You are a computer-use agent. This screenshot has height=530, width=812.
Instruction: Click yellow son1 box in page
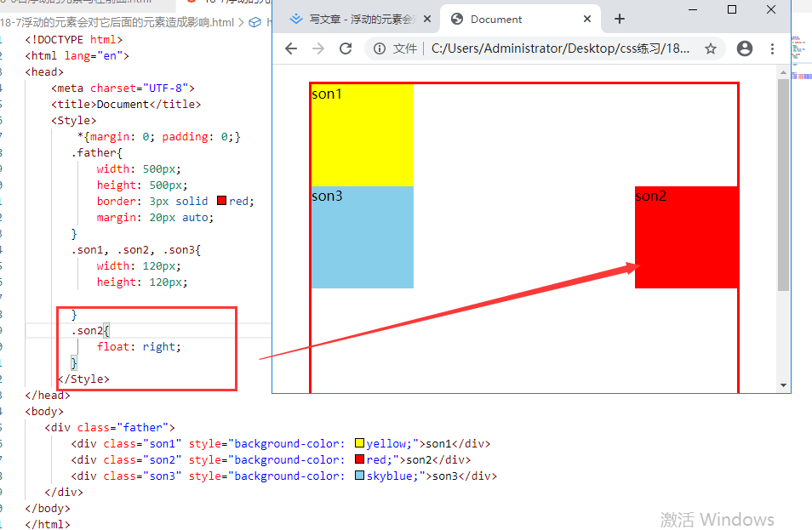coord(362,134)
